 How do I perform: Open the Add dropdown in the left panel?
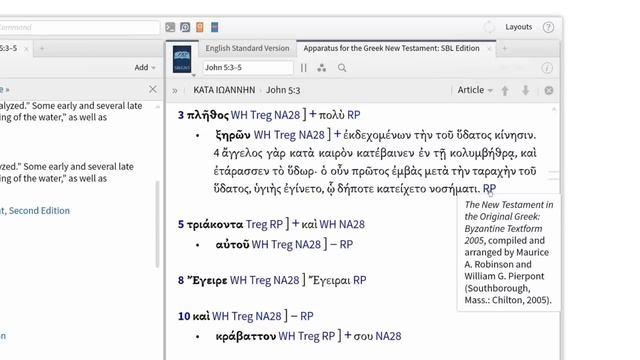point(145,67)
